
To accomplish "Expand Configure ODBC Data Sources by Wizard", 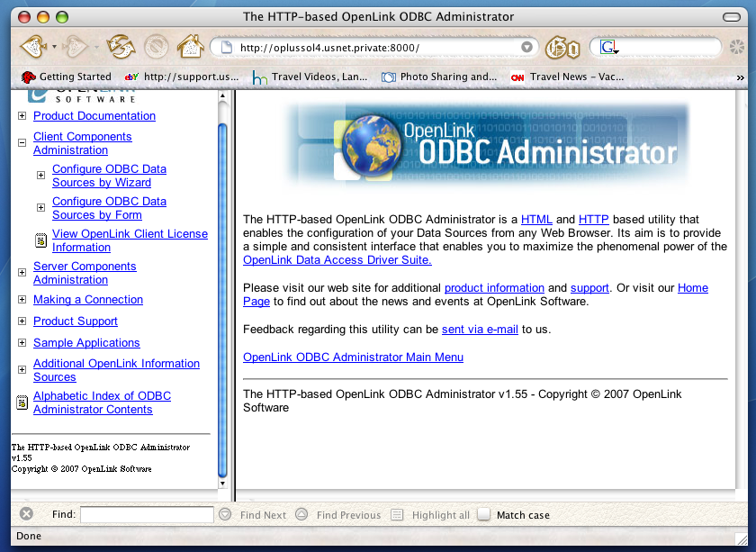I will coord(40,175).
